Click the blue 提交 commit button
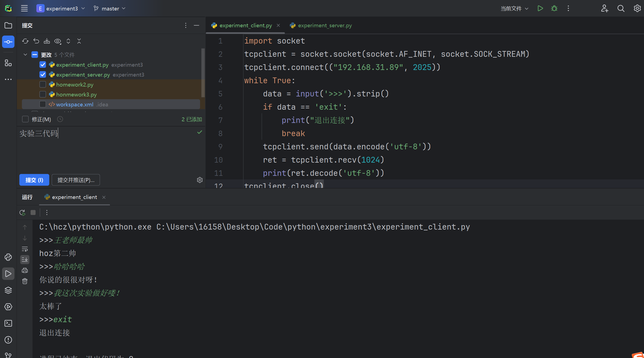The image size is (644, 358). pyautogui.click(x=34, y=180)
